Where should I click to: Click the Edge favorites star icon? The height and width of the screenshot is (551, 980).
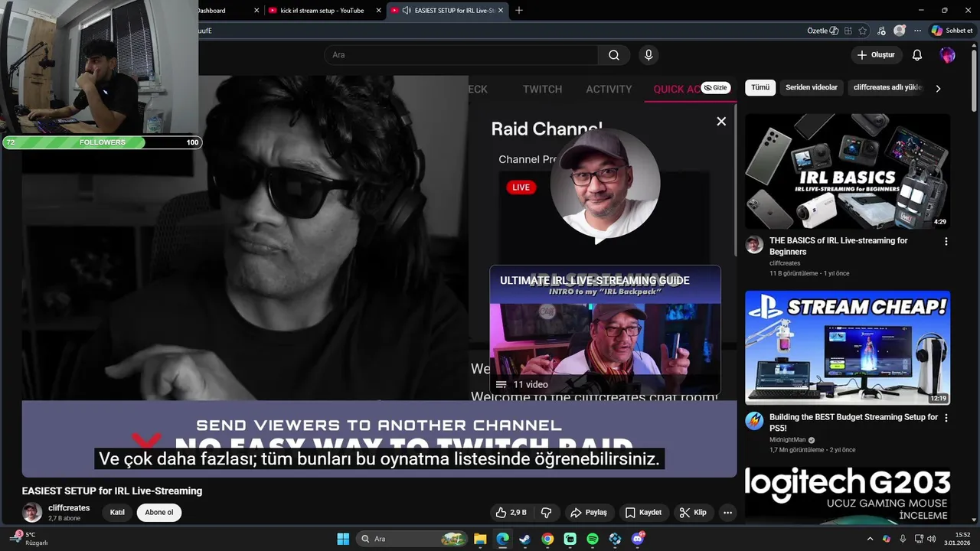click(863, 31)
